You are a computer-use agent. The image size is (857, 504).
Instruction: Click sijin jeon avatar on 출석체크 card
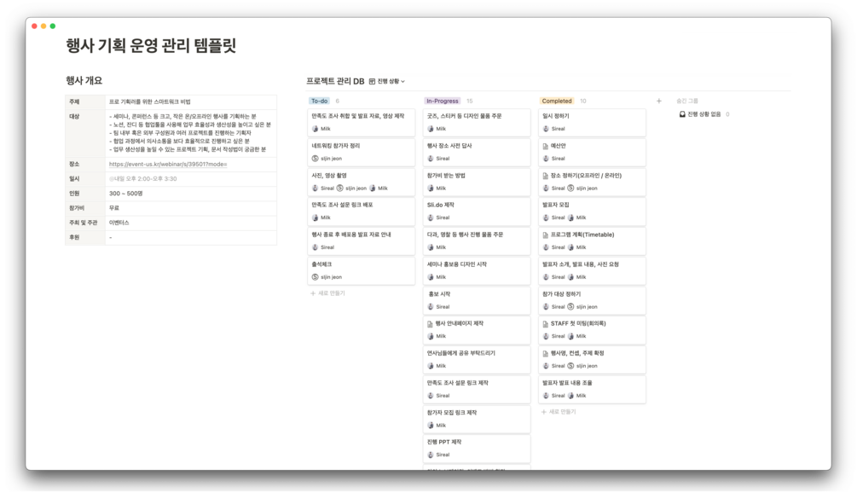(315, 277)
